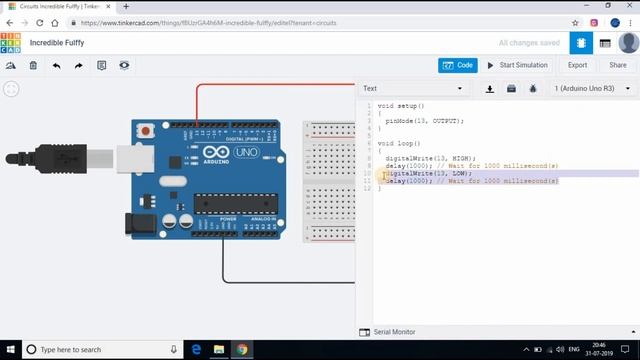640x360 pixels.
Task: Click the browser reload button
Action: coord(40,23)
